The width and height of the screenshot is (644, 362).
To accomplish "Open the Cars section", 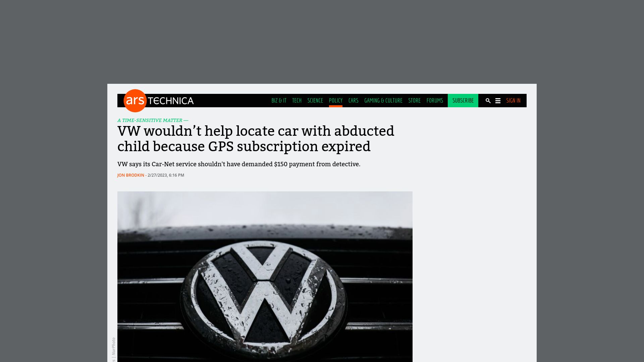I will click(x=353, y=101).
